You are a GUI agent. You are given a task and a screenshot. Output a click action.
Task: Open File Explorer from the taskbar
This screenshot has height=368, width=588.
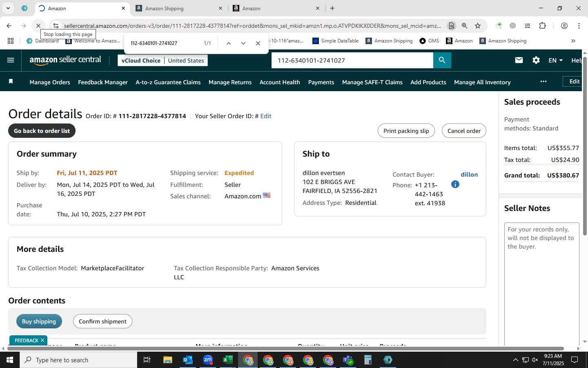pos(168,360)
